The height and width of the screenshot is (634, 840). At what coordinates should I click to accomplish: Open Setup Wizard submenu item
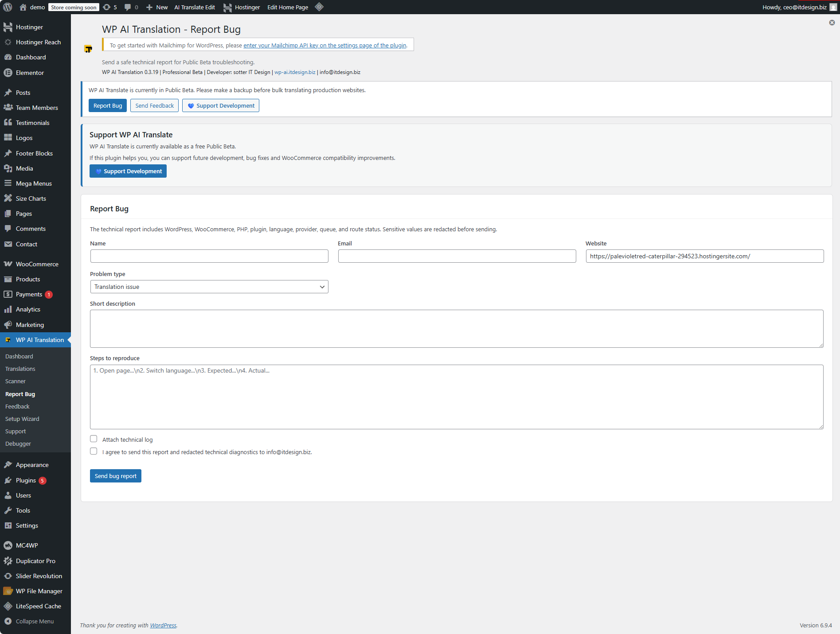(22, 419)
